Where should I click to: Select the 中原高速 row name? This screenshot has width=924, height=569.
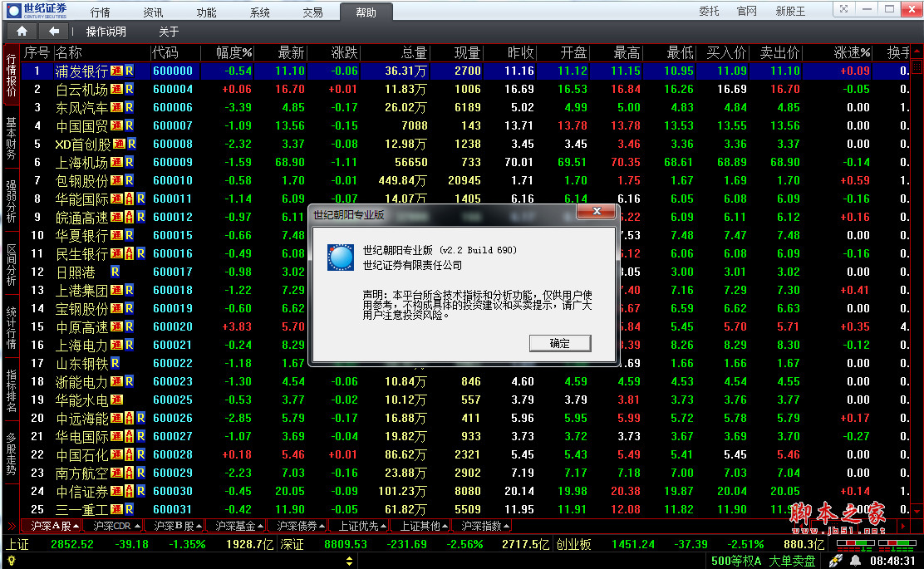(82, 326)
